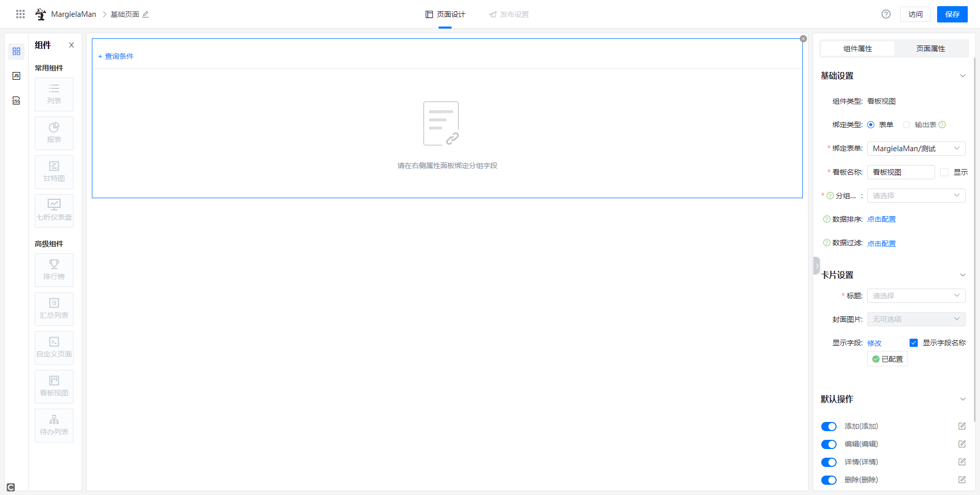980x495 pixels.
Task: Click the 保存 button
Action: pos(952,14)
